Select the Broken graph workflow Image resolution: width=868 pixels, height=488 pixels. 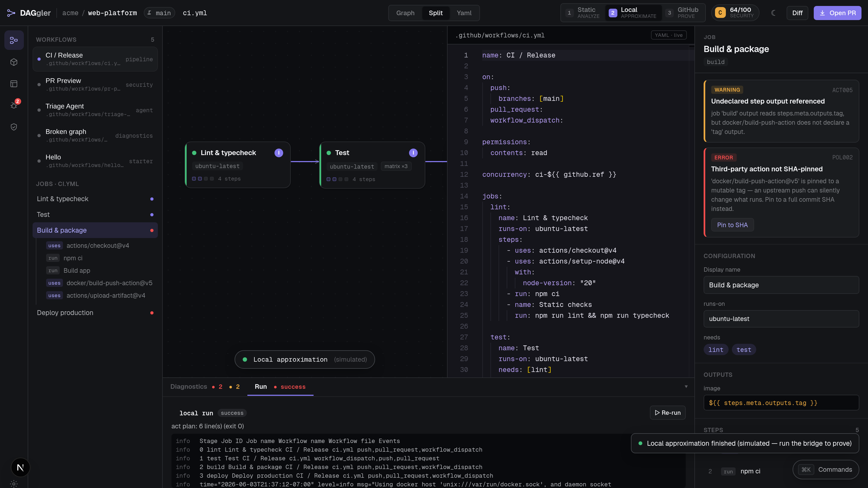point(95,135)
